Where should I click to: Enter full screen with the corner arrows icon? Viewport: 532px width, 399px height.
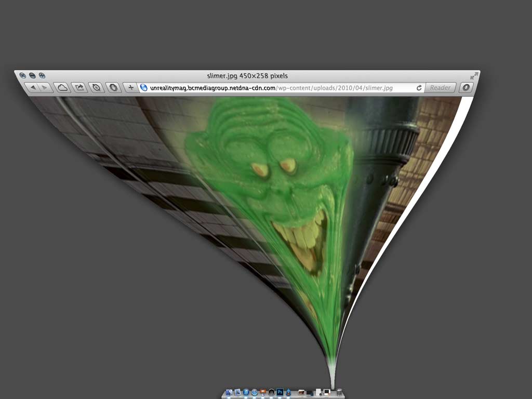tap(474, 76)
